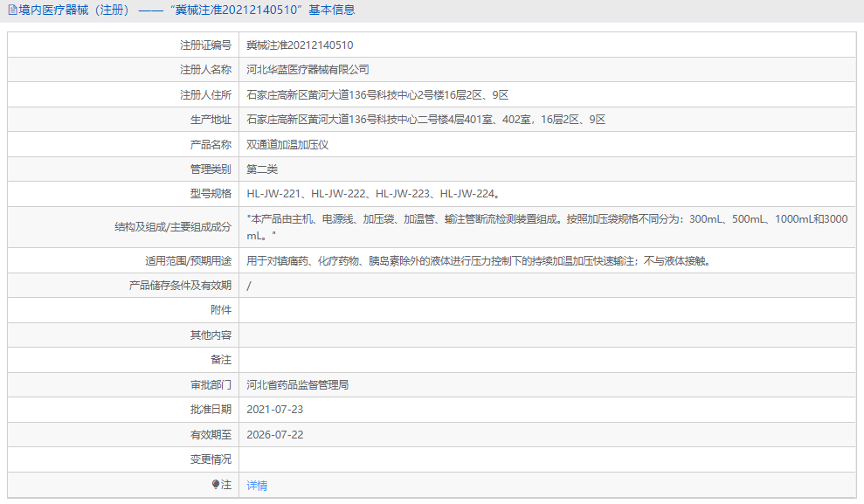Select the approval date 2021-07-23
The image size is (864, 504).
pos(273,409)
